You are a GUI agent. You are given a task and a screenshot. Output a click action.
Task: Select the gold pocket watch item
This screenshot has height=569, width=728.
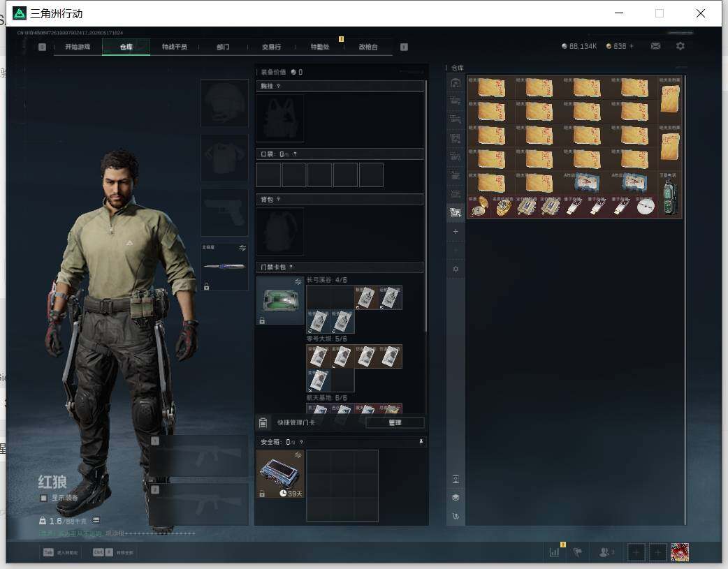[x=479, y=207]
